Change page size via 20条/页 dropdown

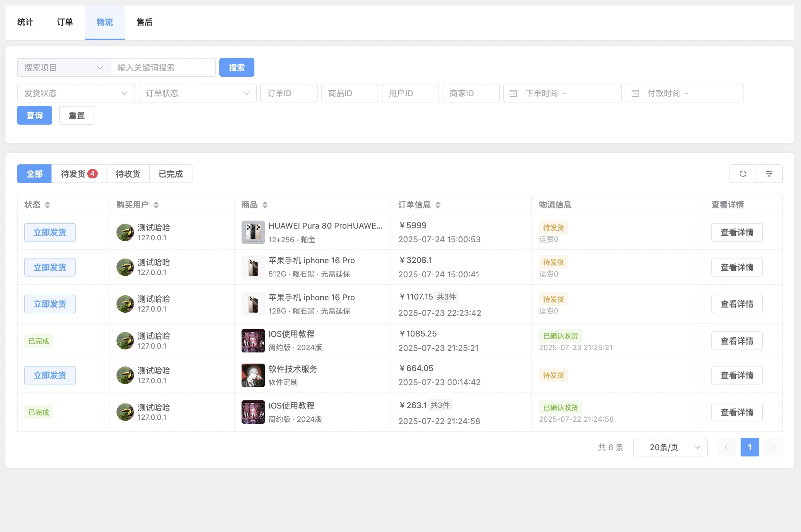pos(670,447)
